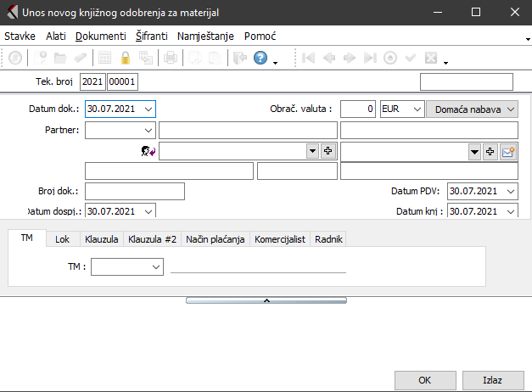The height and width of the screenshot is (392, 532).
Task: Collapse the panel using the chevron bar
Action: pyautogui.click(x=266, y=300)
